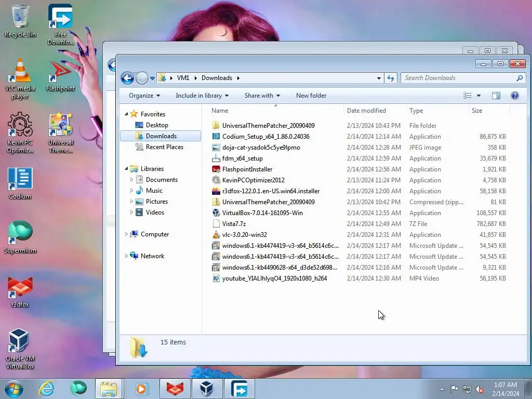Viewport: 532px width, 399px height.
Task: Open Free Download Manager taskbar button
Action: click(x=239, y=389)
